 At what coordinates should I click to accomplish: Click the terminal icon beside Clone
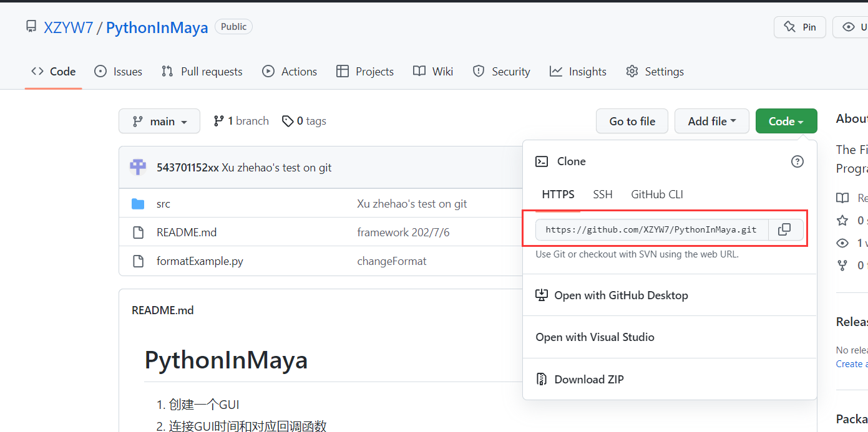pos(542,161)
